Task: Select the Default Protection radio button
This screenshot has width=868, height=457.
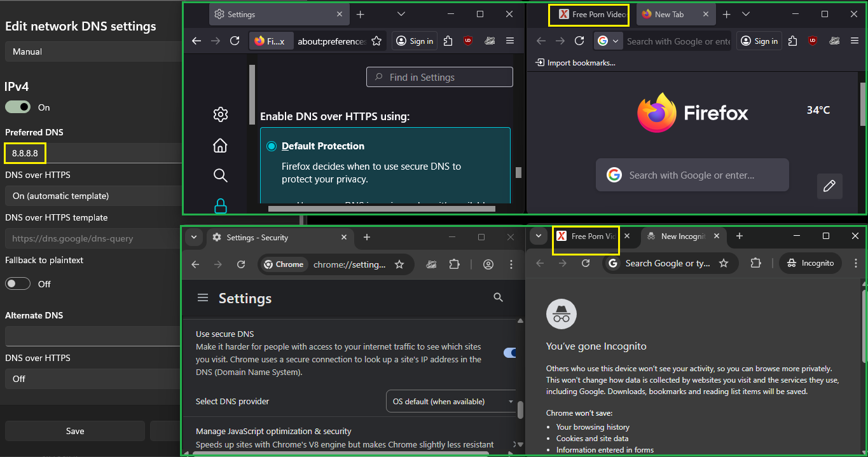Action: pos(272,146)
